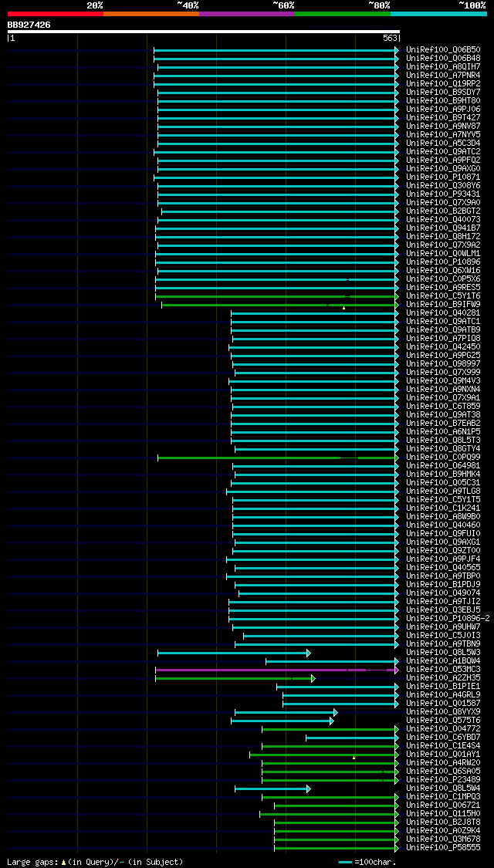The width and height of the screenshot is (494, 868).
Task: Select hit label UniRef100_B9IFW9
Action: click(443, 305)
